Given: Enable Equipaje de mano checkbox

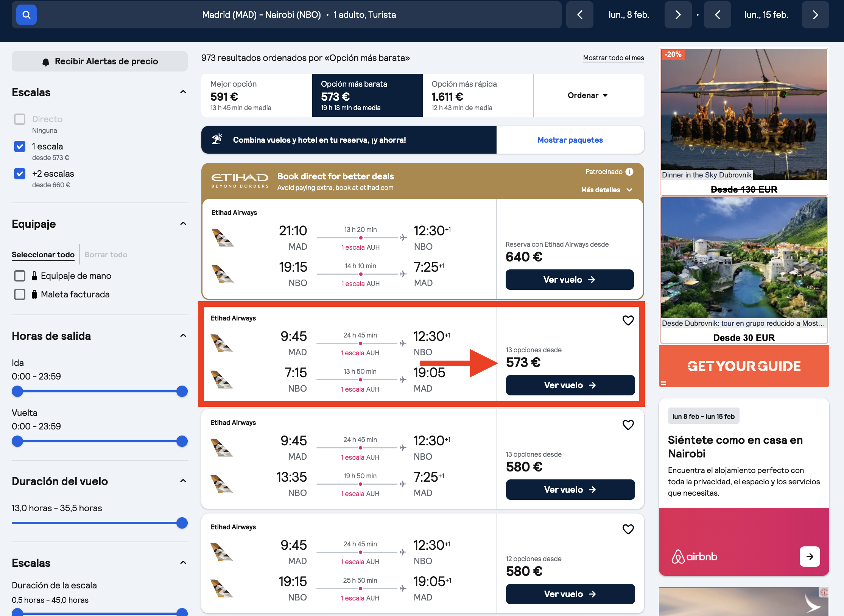Looking at the screenshot, I should (x=20, y=276).
